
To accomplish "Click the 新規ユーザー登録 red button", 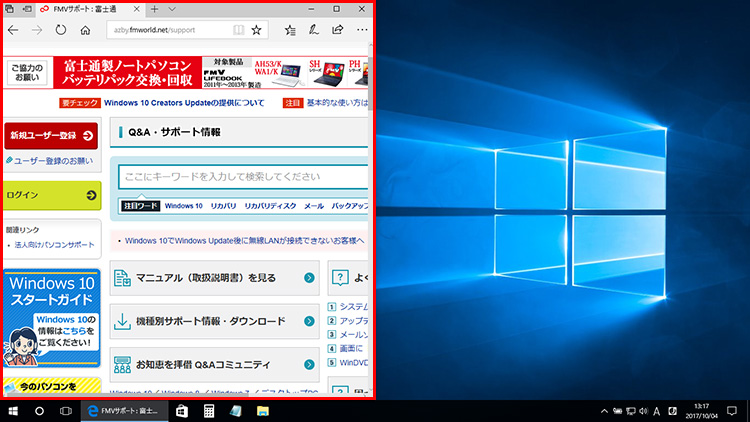I will pyautogui.click(x=51, y=136).
